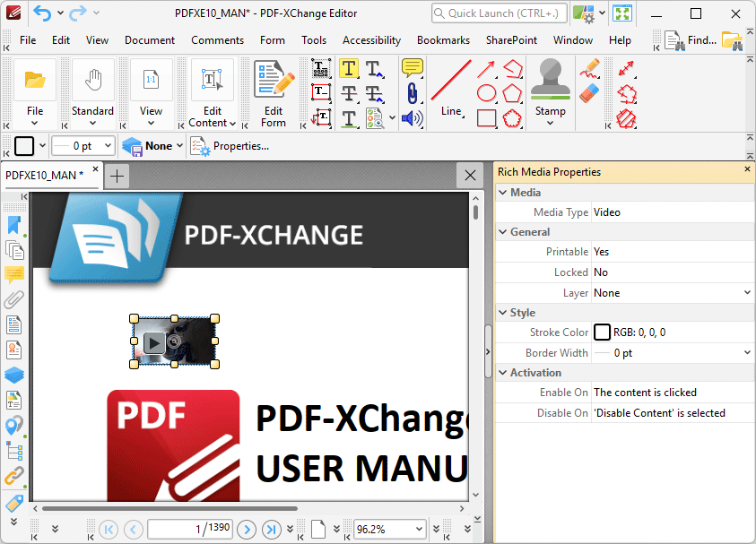Click the Stroke Color swatch

coord(602,332)
